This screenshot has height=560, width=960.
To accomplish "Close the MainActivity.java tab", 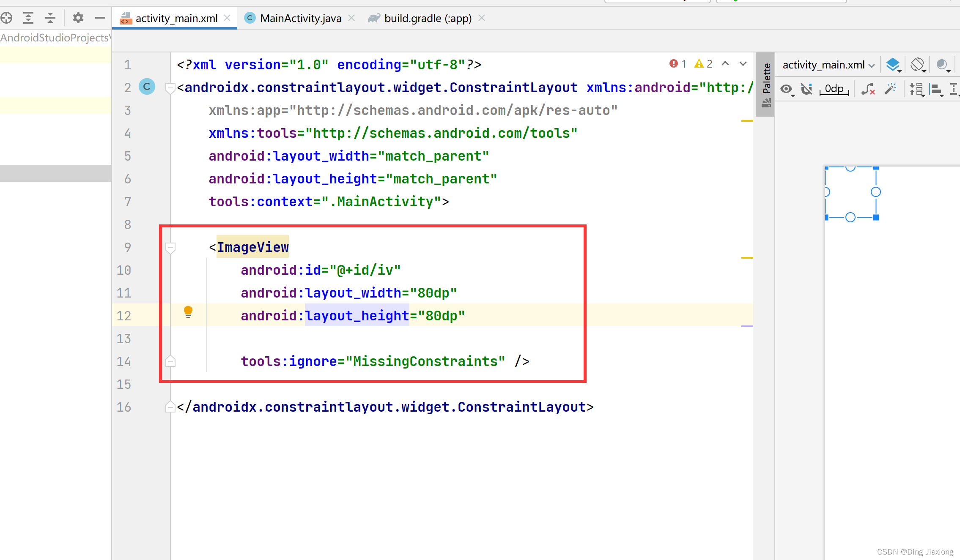I will click(x=351, y=18).
